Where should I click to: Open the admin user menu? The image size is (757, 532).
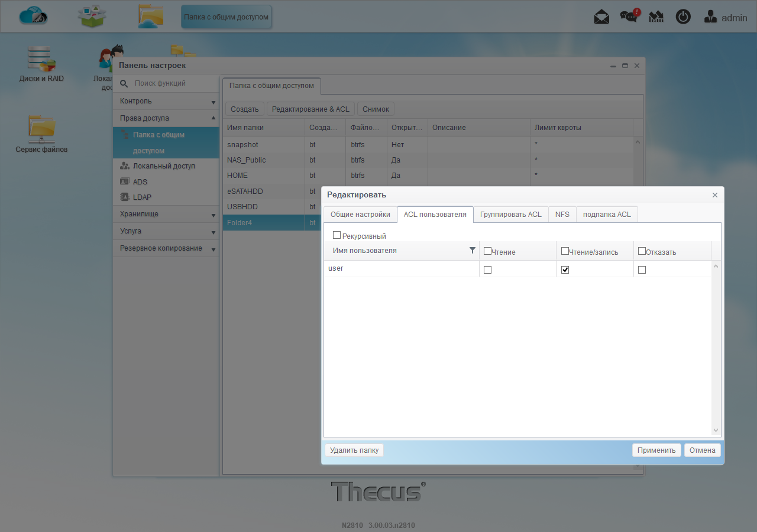pos(726,18)
